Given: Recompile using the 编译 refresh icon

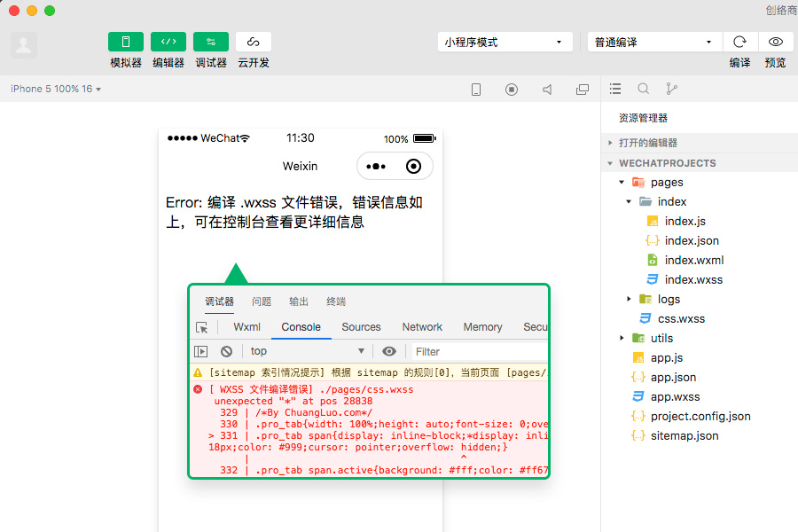Looking at the screenshot, I should coord(740,42).
